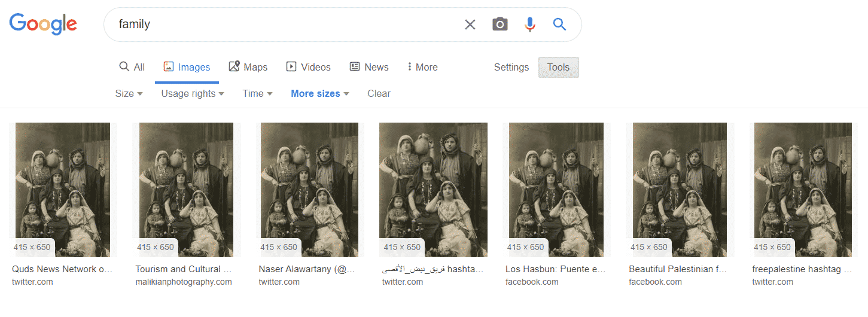Open search by image camera icon

point(500,25)
